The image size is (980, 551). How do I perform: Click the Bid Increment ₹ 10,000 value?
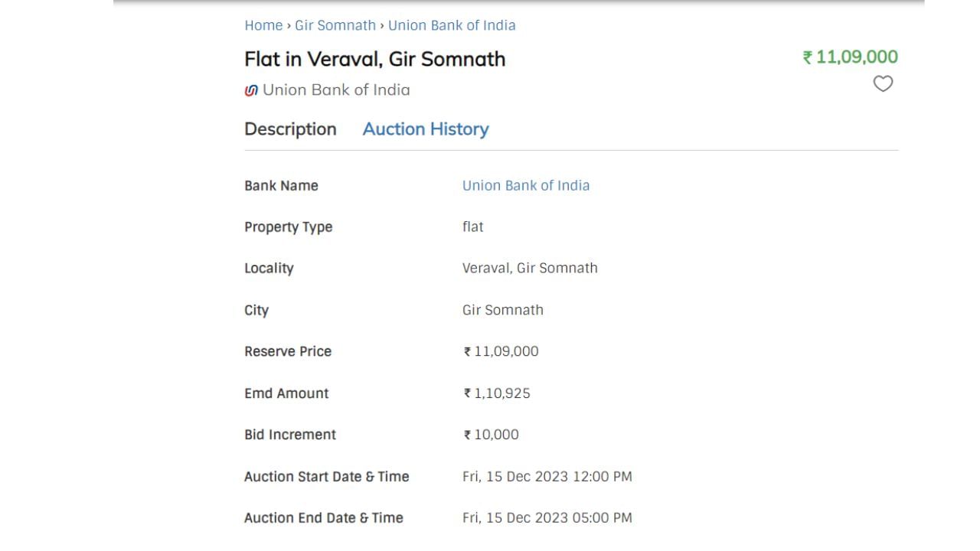click(x=491, y=435)
